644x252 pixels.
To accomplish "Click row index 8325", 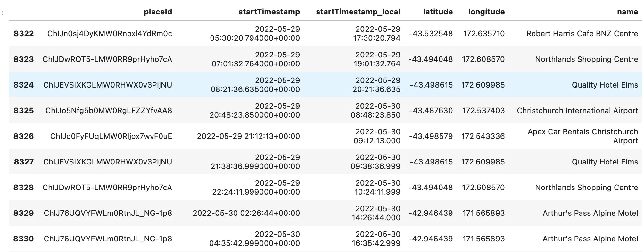I will (x=23, y=111).
